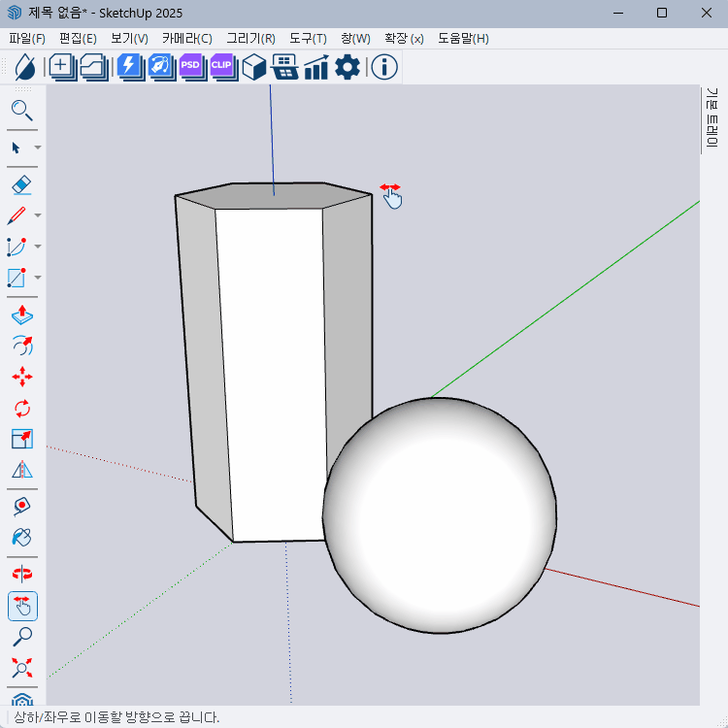Image resolution: width=728 pixels, height=728 pixels.
Task: Select the Paint Bucket tool
Action: 21,537
